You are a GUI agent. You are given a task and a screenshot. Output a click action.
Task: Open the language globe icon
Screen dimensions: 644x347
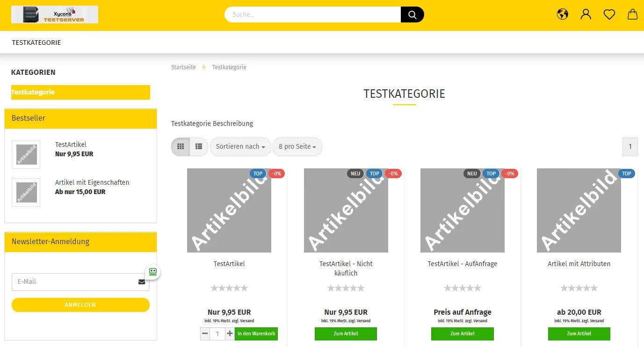point(563,14)
